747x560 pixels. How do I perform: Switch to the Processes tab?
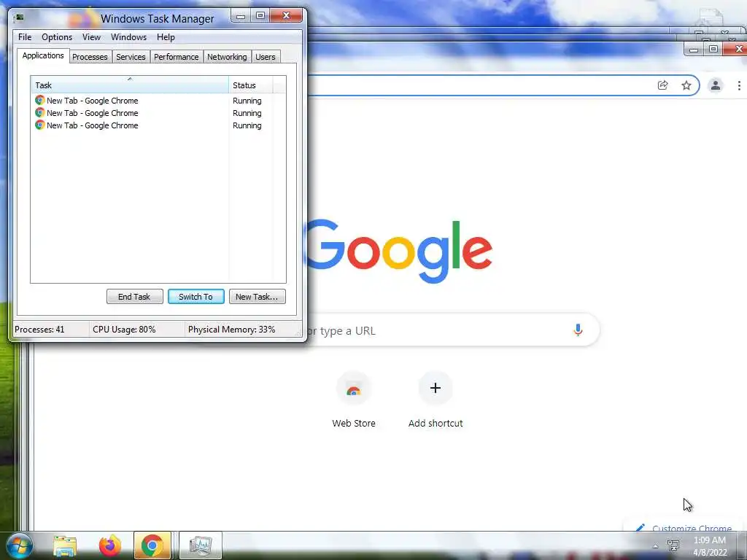[x=90, y=57]
